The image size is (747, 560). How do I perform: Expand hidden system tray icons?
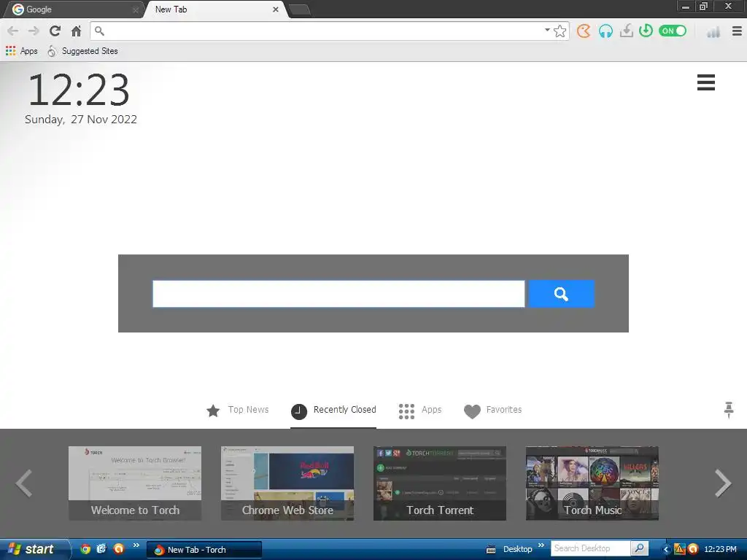point(665,550)
